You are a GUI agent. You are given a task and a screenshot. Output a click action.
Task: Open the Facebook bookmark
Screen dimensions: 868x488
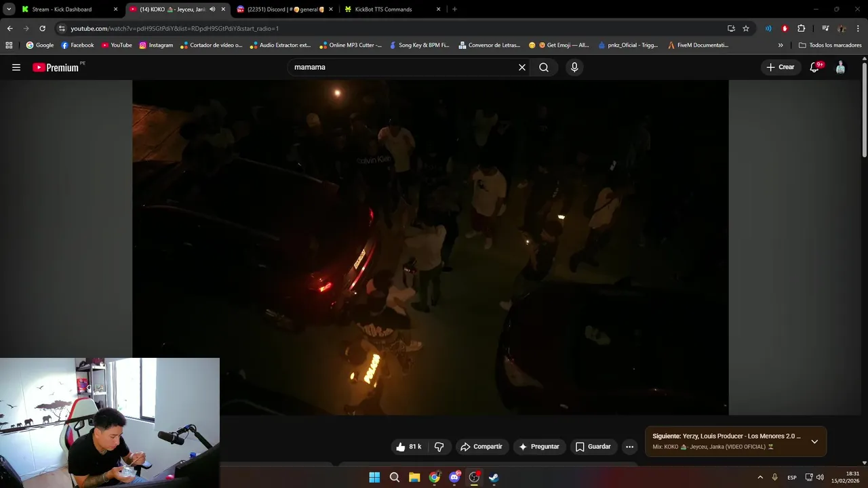(77, 45)
